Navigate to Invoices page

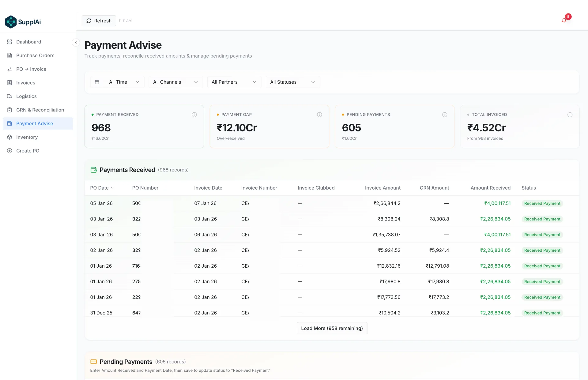pos(38,83)
